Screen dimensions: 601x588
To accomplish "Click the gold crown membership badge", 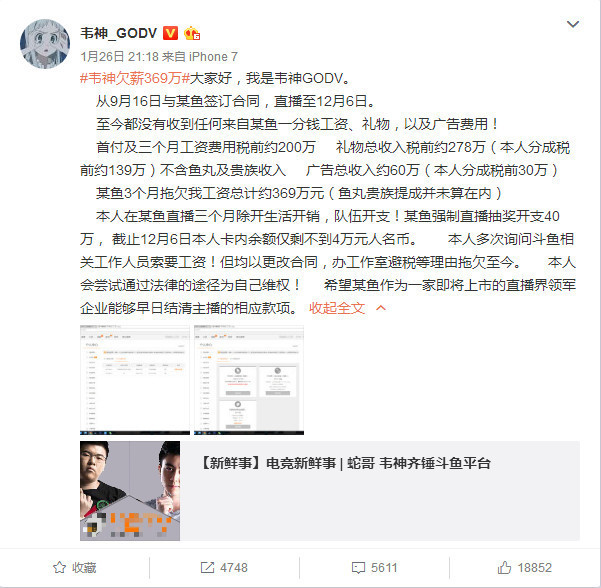I will 192,33.
